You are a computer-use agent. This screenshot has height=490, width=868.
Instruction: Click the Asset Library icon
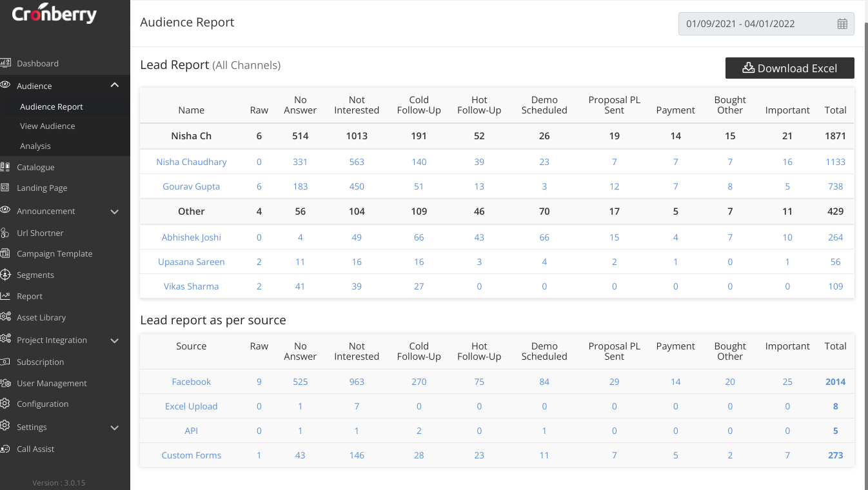click(5, 317)
